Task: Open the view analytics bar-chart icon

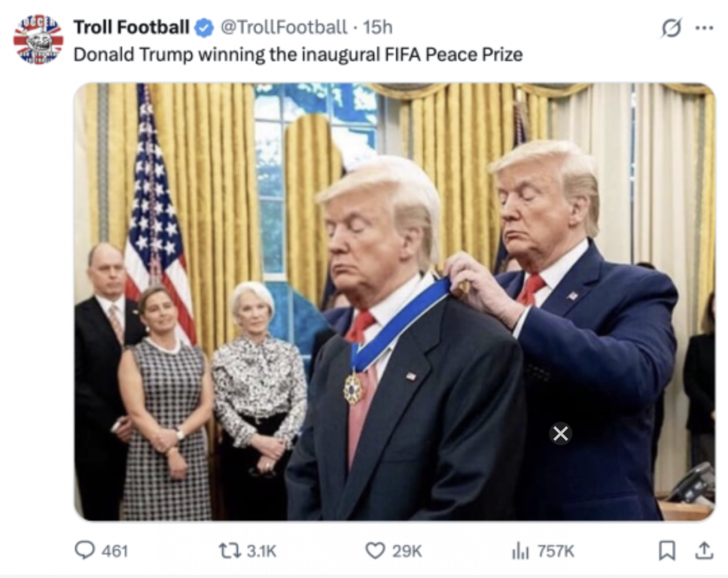Action: 520,551
